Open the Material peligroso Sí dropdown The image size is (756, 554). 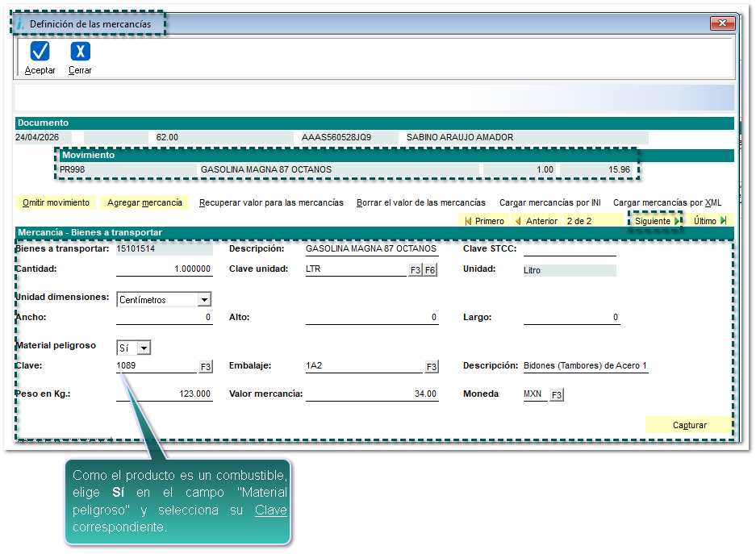[x=144, y=348]
